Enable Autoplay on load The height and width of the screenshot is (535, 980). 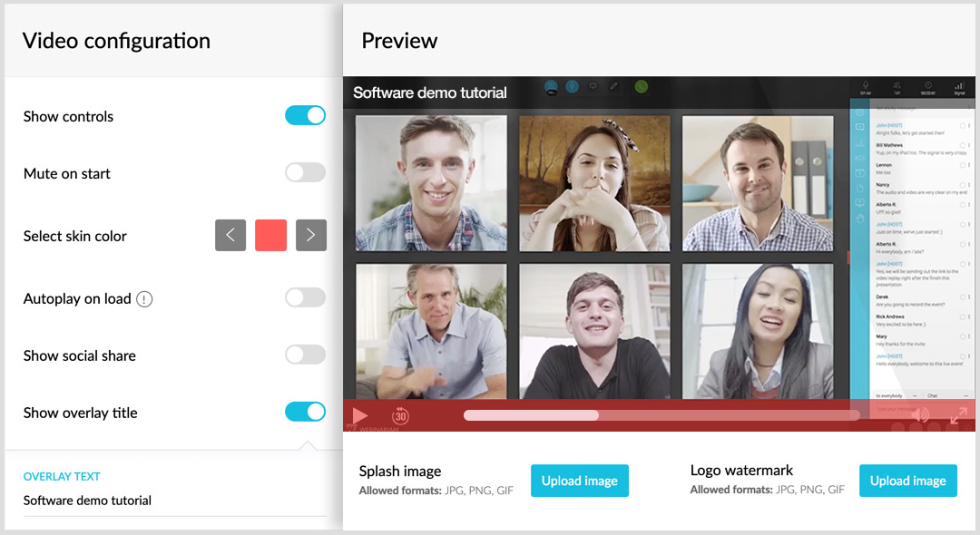(305, 297)
